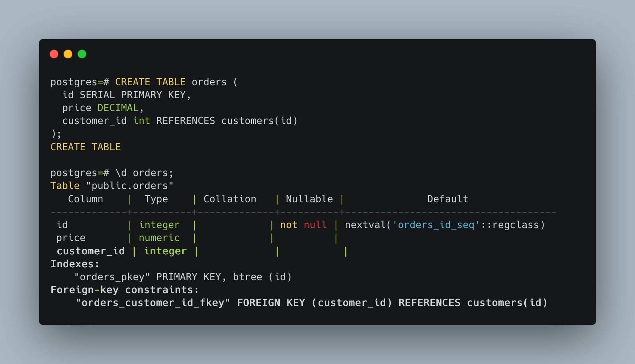Click the "orders_customer_id_fkey" constraint name

tap(153, 303)
